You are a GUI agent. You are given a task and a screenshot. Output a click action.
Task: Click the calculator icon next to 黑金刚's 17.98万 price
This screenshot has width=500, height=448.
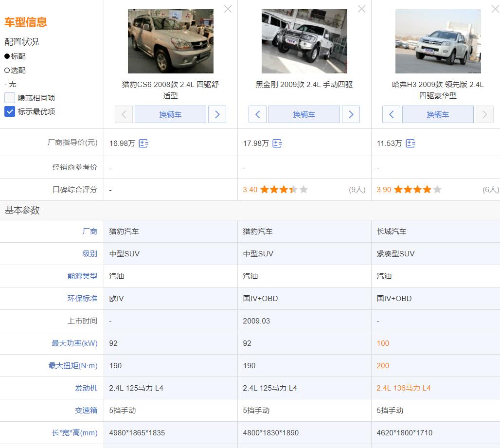pyautogui.click(x=277, y=143)
